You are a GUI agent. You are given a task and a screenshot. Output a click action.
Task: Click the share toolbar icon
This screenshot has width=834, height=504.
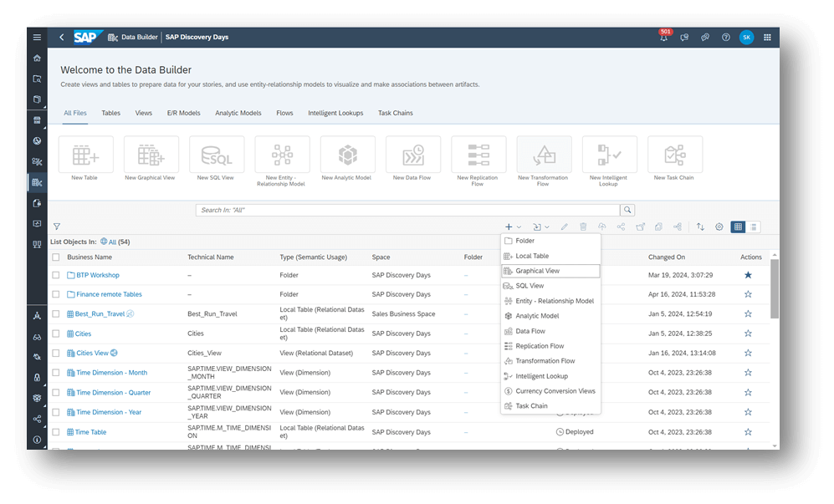(x=621, y=227)
